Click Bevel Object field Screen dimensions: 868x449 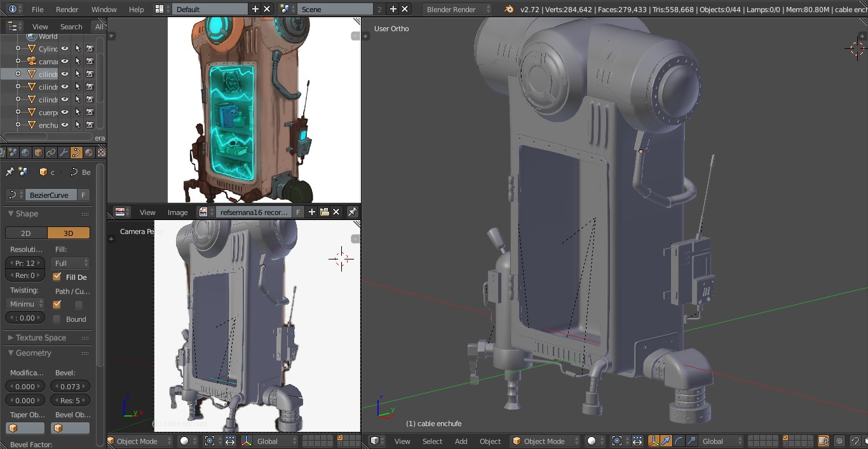(x=71, y=428)
